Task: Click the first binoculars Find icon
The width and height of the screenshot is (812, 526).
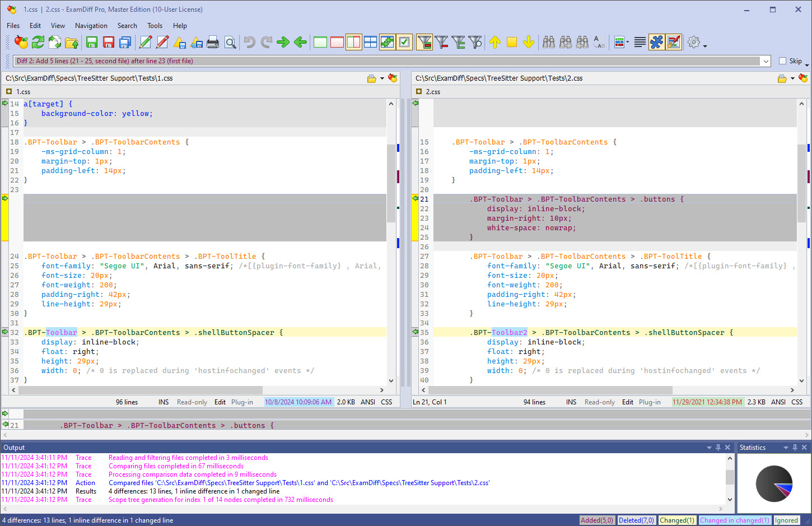Action: pos(549,42)
